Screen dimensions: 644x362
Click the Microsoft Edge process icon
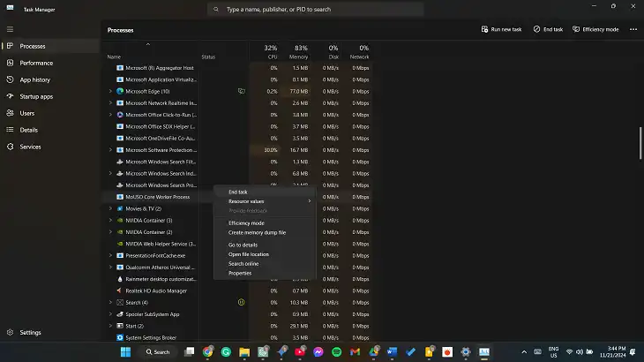pyautogui.click(x=120, y=91)
